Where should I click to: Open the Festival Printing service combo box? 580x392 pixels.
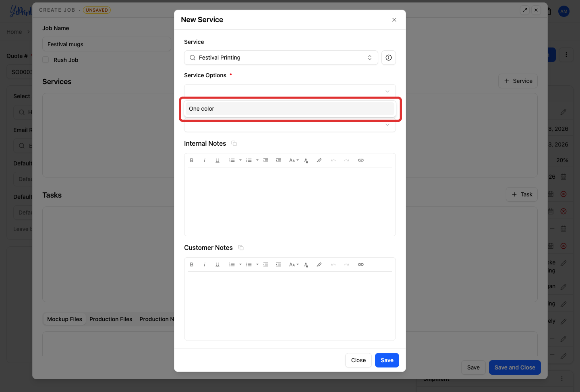click(281, 58)
